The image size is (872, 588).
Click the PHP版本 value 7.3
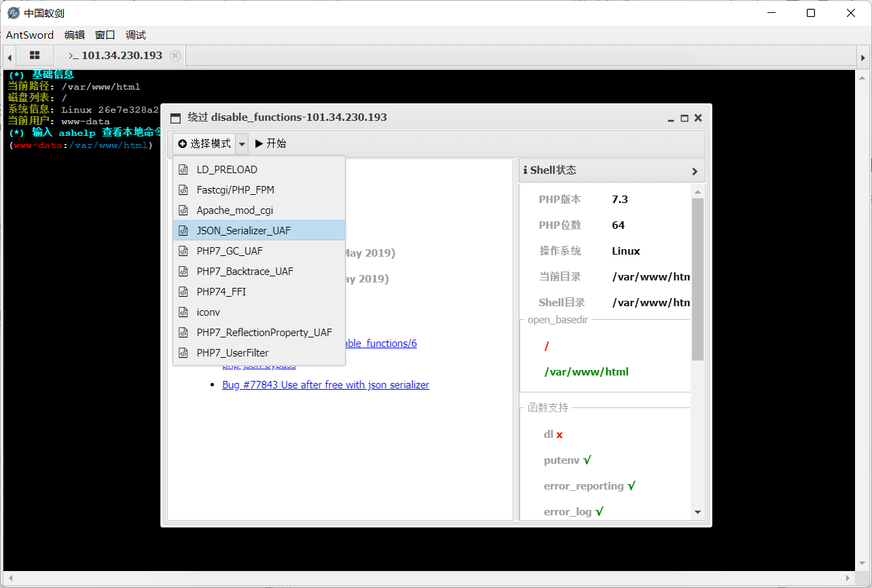(x=620, y=200)
